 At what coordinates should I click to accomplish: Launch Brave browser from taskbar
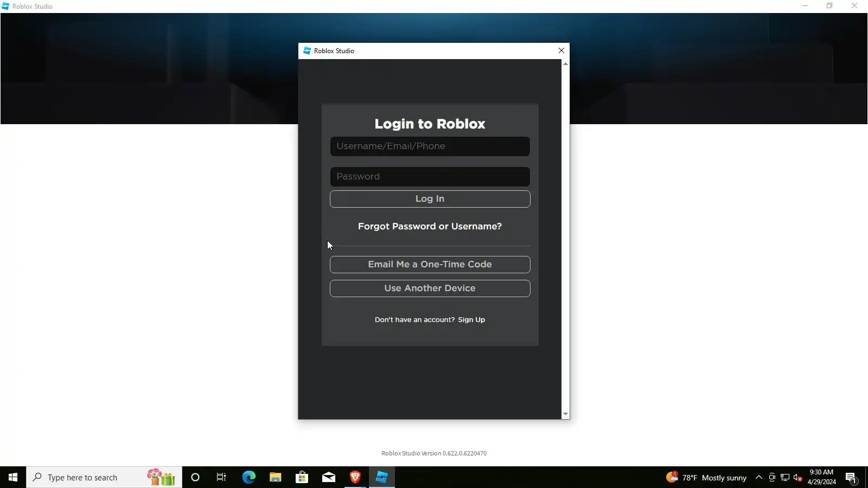click(x=355, y=477)
